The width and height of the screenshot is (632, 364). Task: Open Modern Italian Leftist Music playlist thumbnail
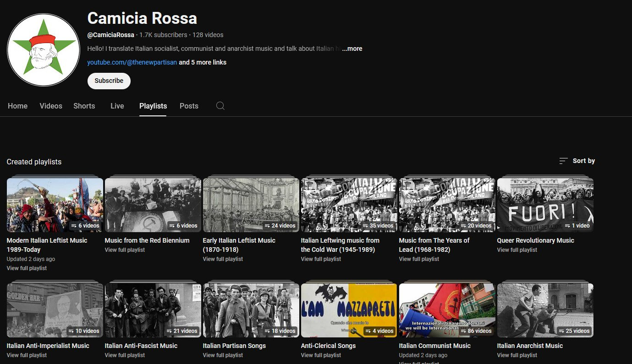coord(55,205)
